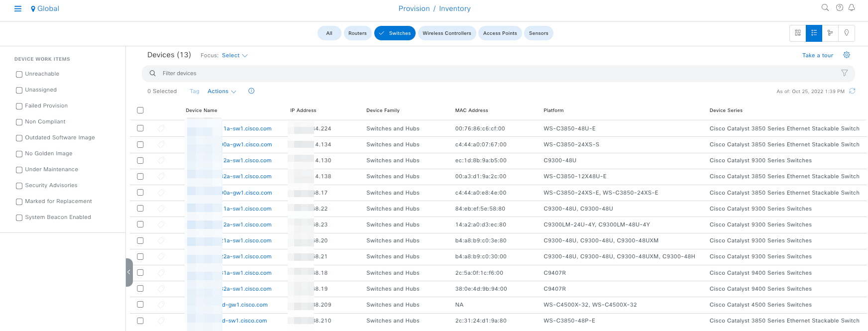Screen dimensions: 868x331
Task: Click MAC address b4:a8:b9:c0:30:00
Action: [x=481, y=256]
